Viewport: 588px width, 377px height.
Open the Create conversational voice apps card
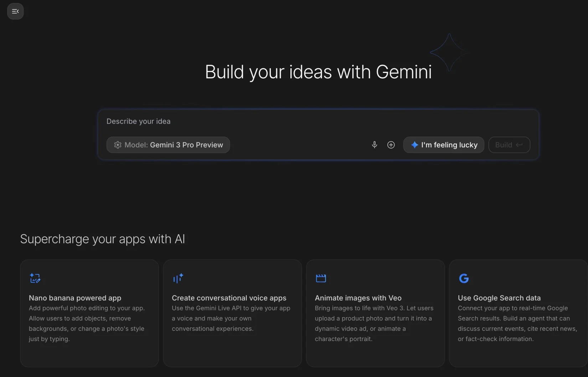tap(232, 313)
